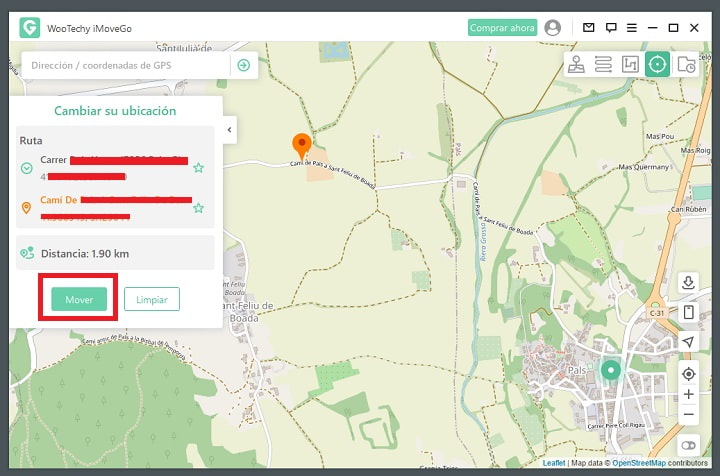Click the green current location marker in Pals

pos(611,370)
